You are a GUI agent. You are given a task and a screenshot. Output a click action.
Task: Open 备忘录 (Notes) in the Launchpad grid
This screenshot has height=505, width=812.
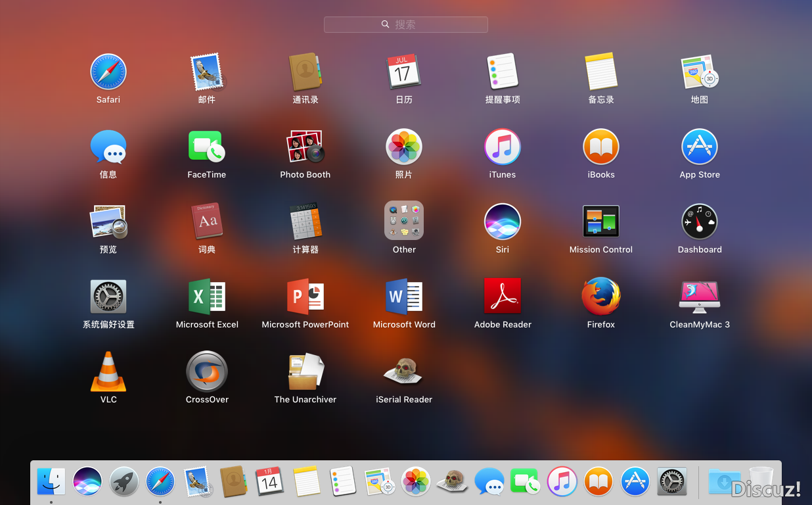(601, 72)
